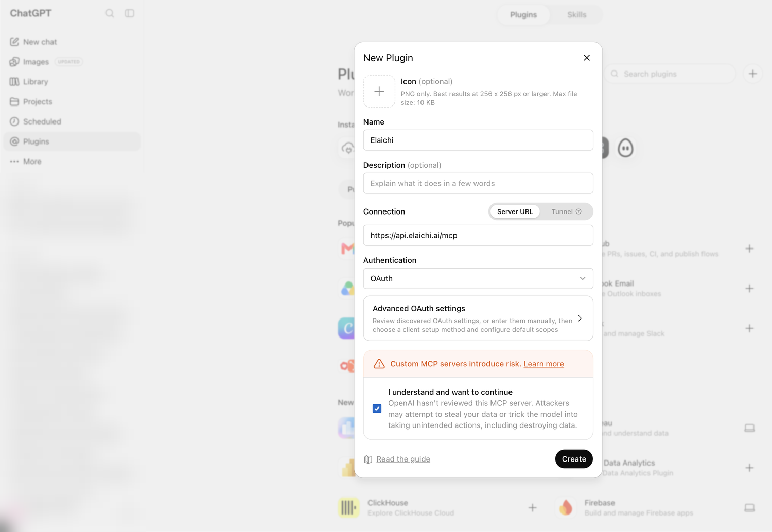Click the MCP risk warning triangle icon
The image size is (772, 532).
tap(379, 364)
